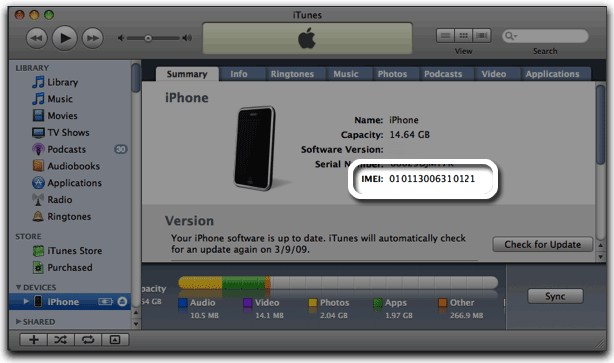Open the iTunes Store
The width and height of the screenshot is (614, 363).
(74, 251)
